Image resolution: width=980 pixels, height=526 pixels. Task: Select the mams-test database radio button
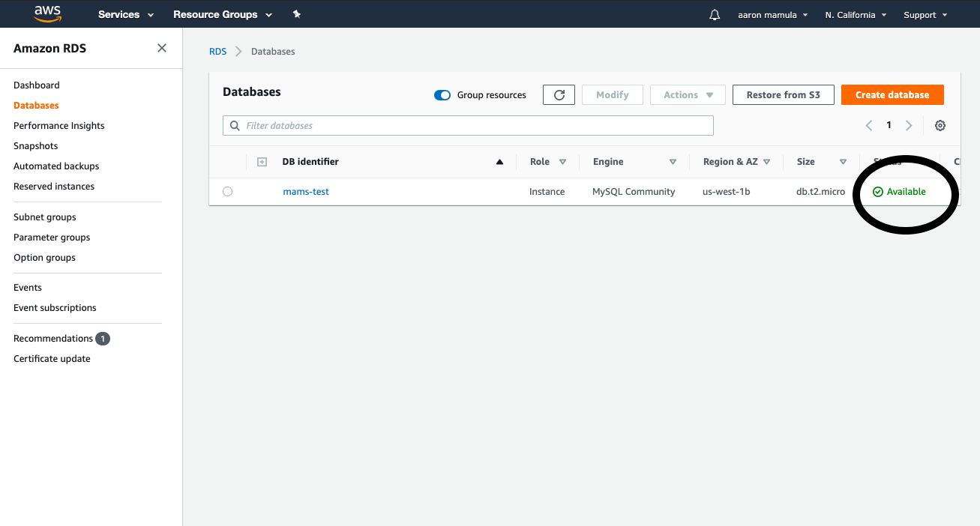pos(228,192)
